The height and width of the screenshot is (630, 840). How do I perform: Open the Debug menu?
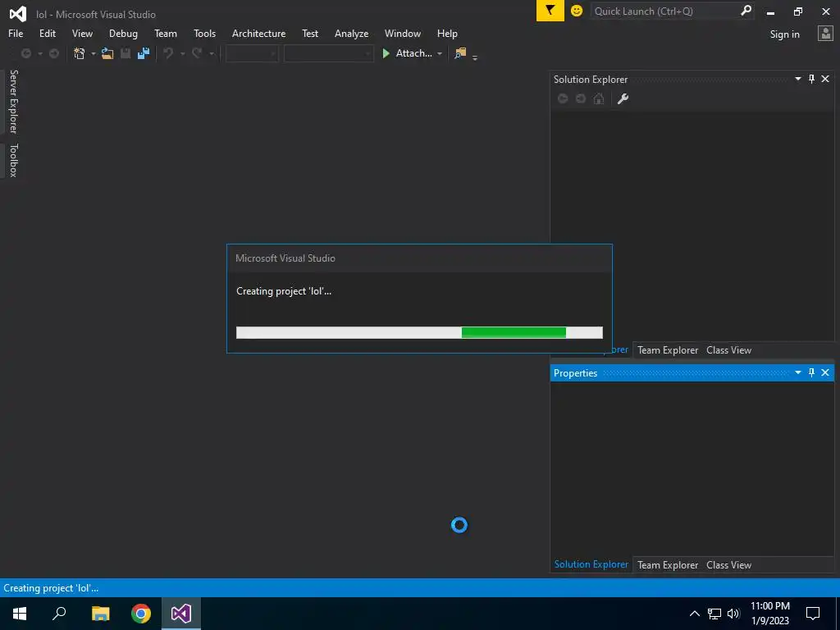[x=123, y=33]
